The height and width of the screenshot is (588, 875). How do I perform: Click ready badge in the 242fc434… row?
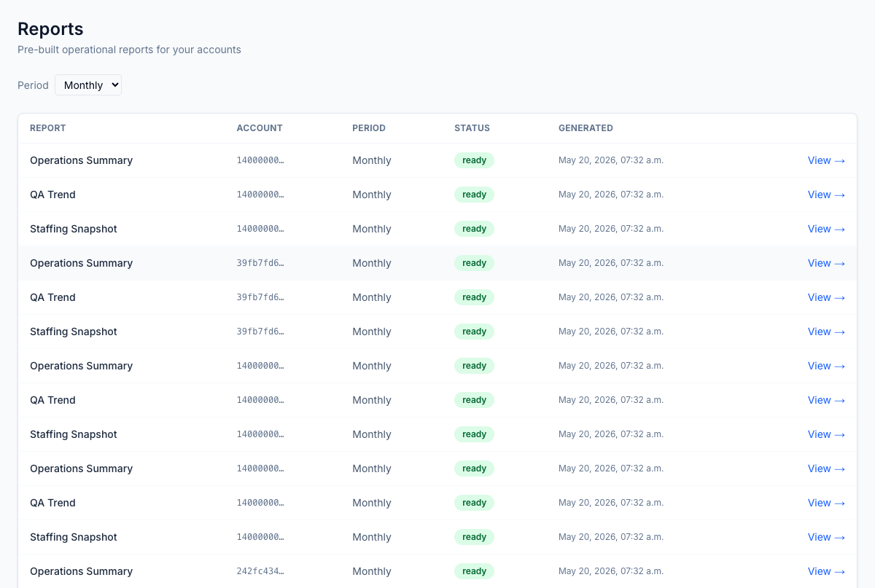point(474,571)
